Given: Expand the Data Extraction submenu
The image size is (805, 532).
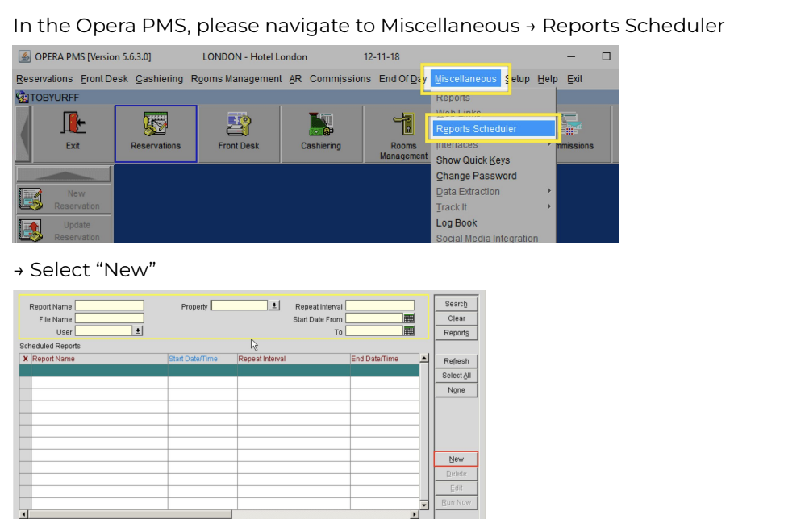Looking at the screenshot, I should [x=493, y=191].
